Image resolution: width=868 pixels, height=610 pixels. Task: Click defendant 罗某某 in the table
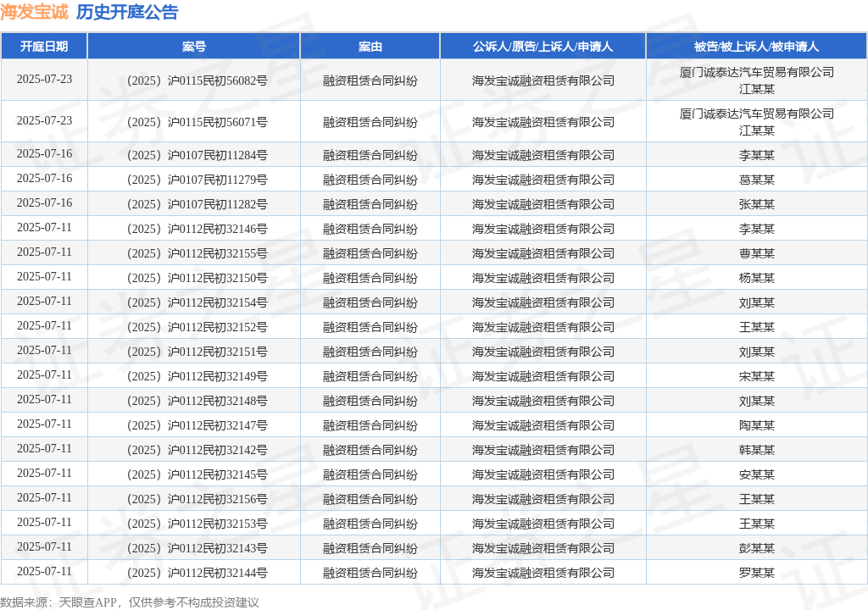[x=757, y=573]
